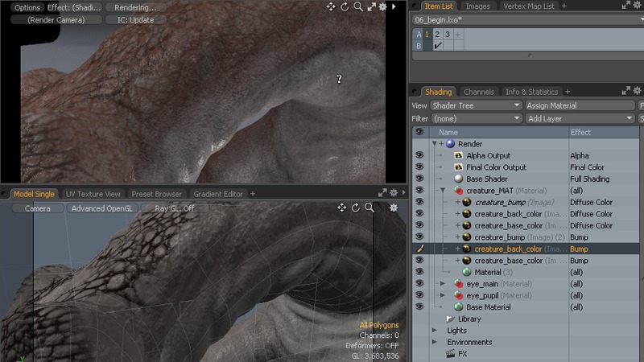This screenshot has width=644, height=362.
Task: Open the Shading panel gear settings
Action: (637, 90)
